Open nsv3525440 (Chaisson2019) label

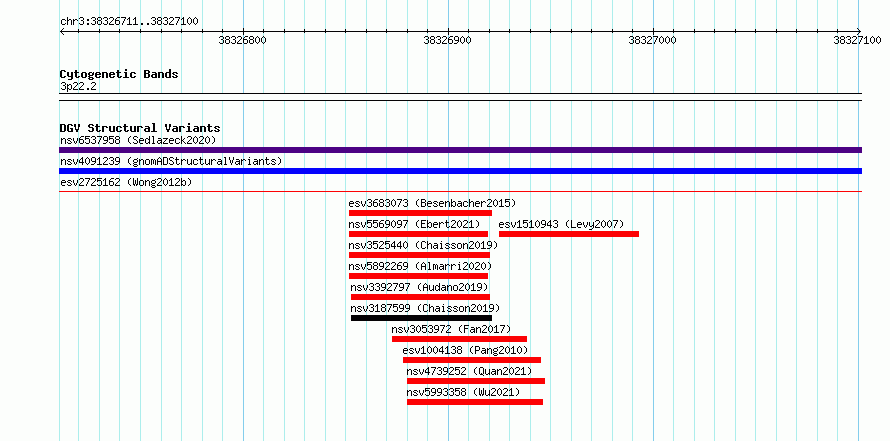coord(423,245)
